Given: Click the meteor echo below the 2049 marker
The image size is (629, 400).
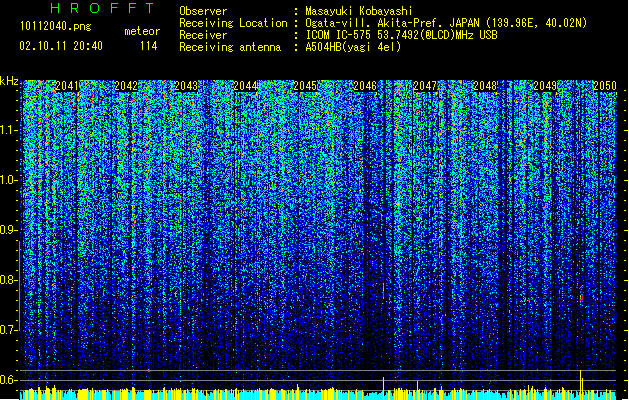Looking at the screenshot, I should pos(581,298).
